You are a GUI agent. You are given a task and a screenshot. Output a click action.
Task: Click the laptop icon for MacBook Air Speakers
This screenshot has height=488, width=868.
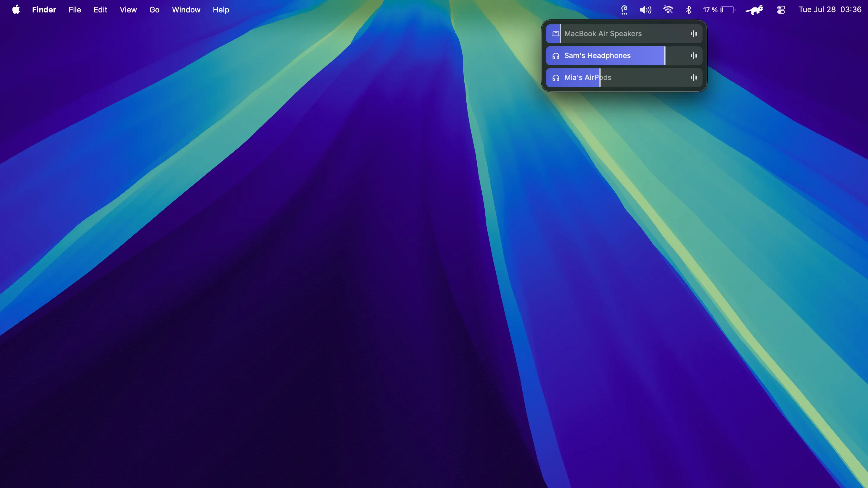pyautogui.click(x=556, y=34)
